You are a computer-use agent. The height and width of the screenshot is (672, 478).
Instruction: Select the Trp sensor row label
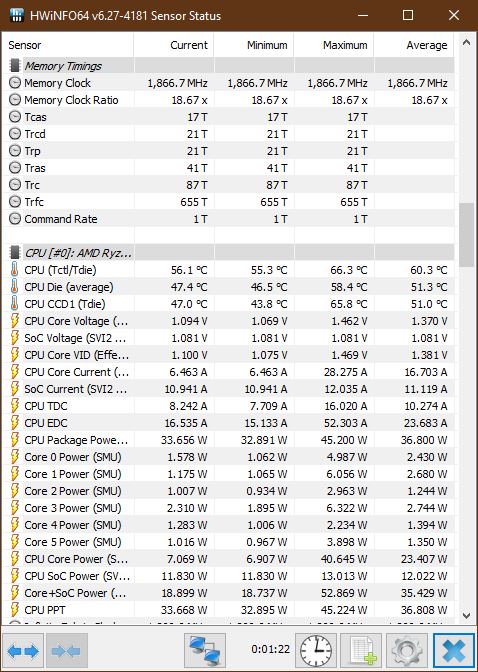(x=33, y=151)
